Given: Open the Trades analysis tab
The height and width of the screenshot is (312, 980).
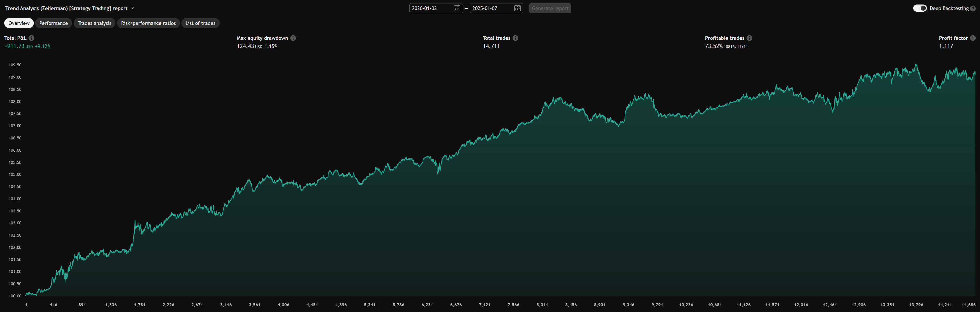Looking at the screenshot, I should [x=94, y=23].
